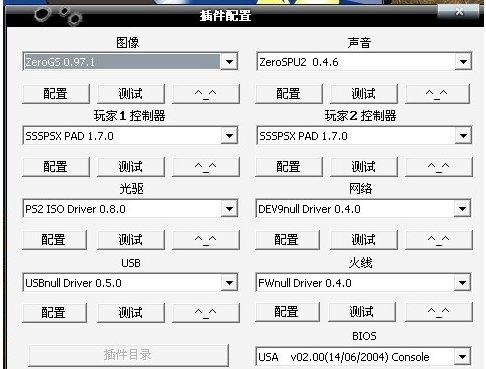The width and height of the screenshot is (486, 369).
Task: Expand the 火线 FWnull Driver dropdown
Action: (462, 283)
